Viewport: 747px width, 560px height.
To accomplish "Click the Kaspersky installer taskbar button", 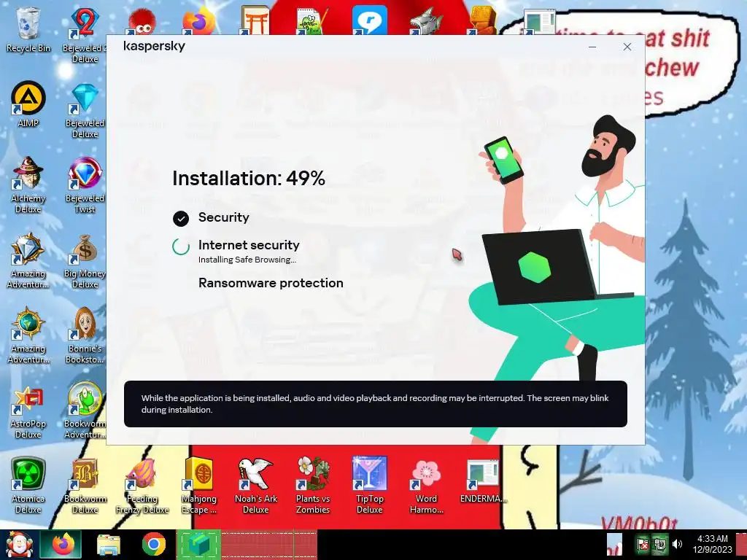I will 198,545.
